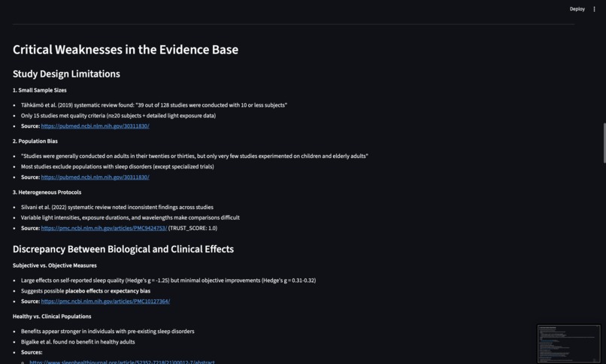This screenshot has width=606, height=364.
Task: Click the 'Critical Weaknesses in the Evidence Base' heading
Action: click(126, 50)
